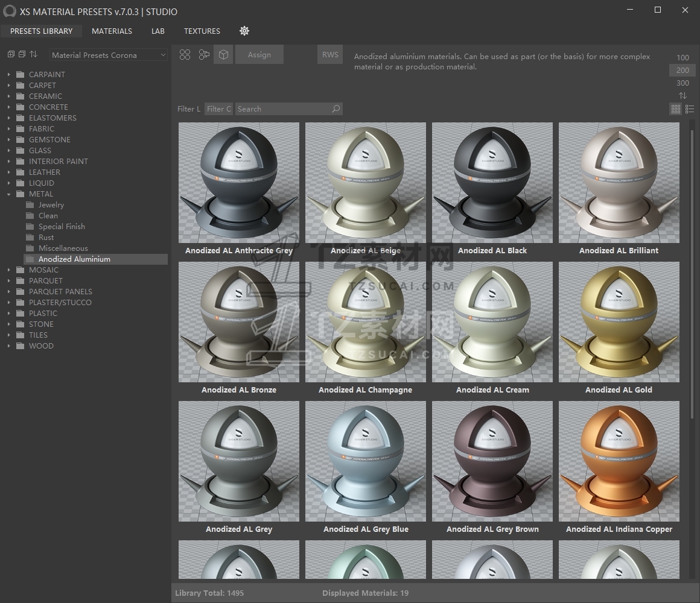Collapse the METAL folder arrow
This screenshot has height=603, width=700.
[9, 194]
